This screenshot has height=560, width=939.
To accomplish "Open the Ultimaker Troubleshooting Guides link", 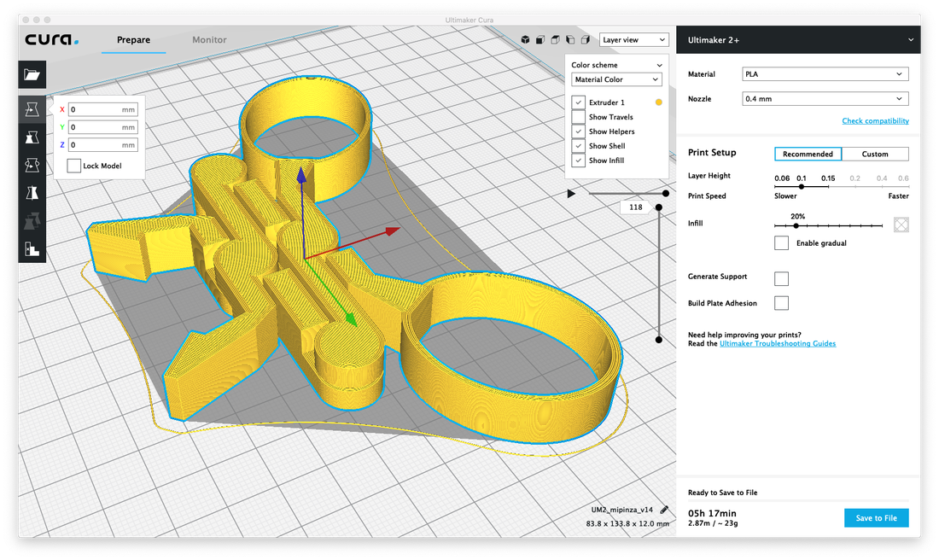I will [778, 344].
